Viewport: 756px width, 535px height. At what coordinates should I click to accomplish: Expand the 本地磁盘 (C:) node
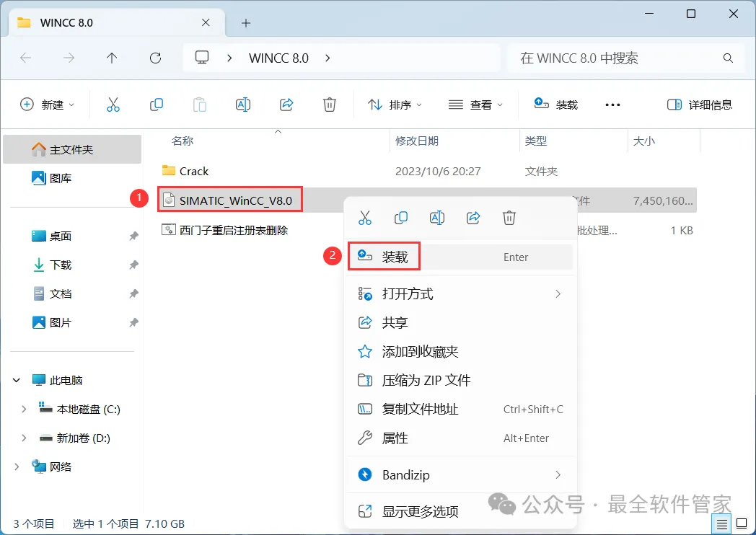click(24, 410)
